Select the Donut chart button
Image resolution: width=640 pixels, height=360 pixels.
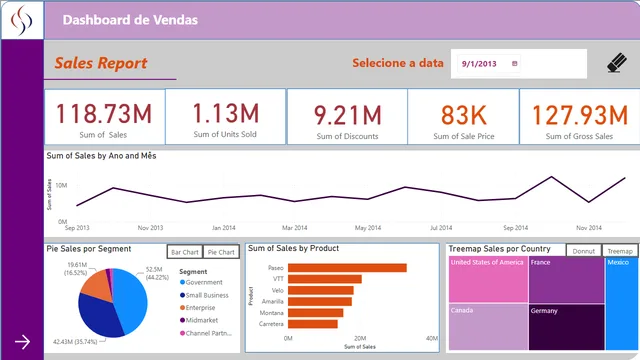pyautogui.click(x=584, y=251)
